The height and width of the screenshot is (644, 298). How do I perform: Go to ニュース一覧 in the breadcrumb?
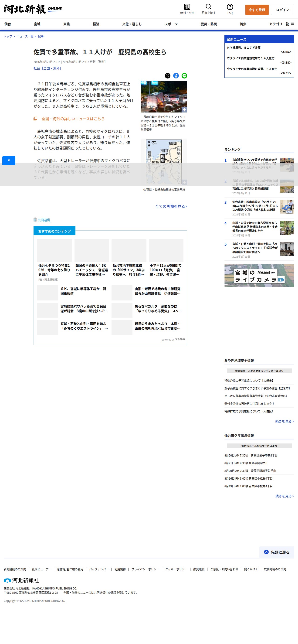click(25, 36)
